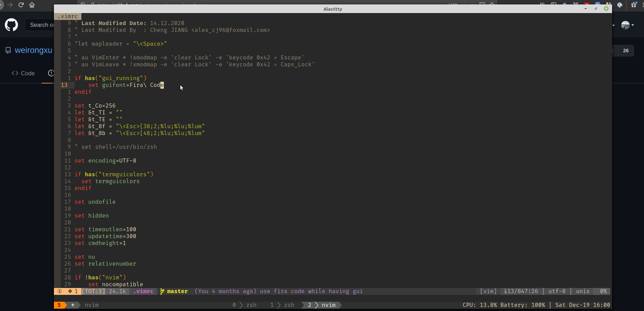This screenshot has width=644, height=311.
Task: Click the red extension icon in browser toolbar
Action: click(x=586, y=4)
